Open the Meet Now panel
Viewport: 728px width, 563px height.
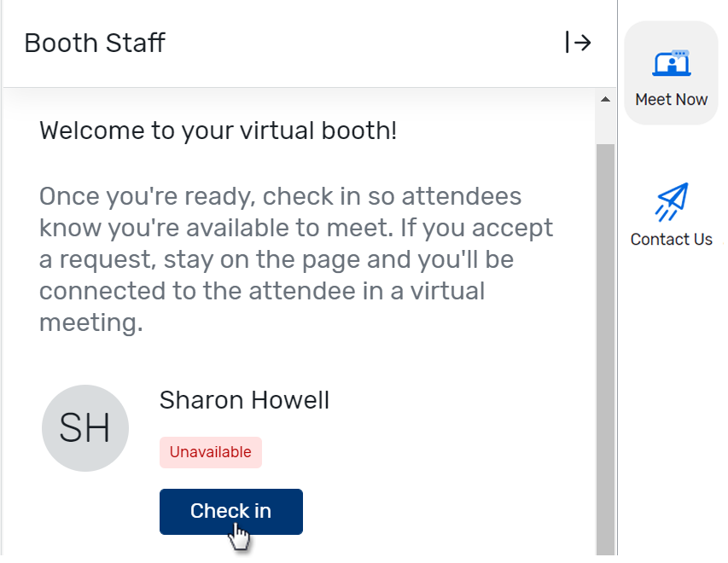coord(671,73)
